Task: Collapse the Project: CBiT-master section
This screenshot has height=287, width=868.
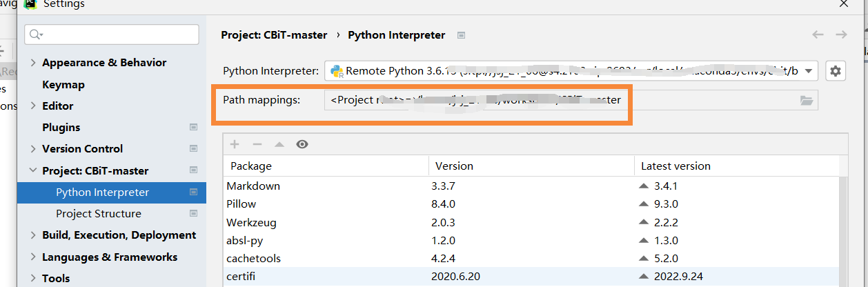Action: (33, 171)
